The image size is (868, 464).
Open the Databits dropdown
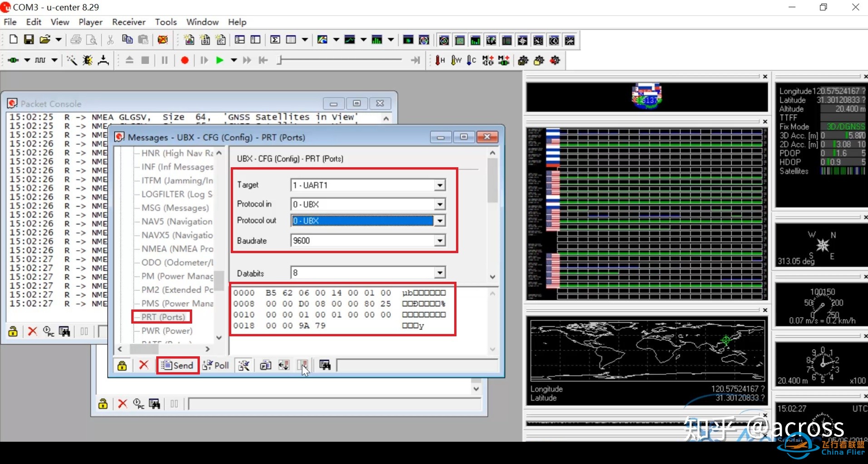(x=439, y=273)
